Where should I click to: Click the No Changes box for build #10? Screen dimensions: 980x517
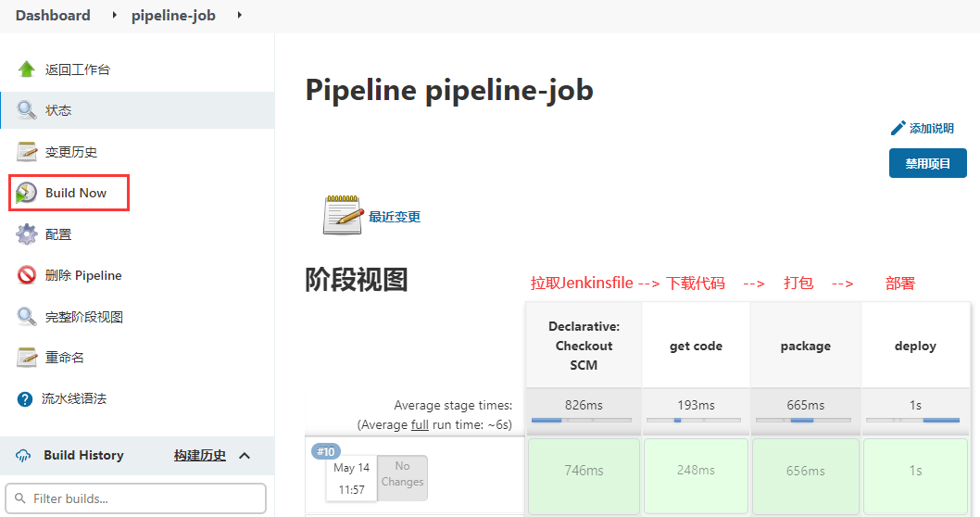click(x=403, y=477)
